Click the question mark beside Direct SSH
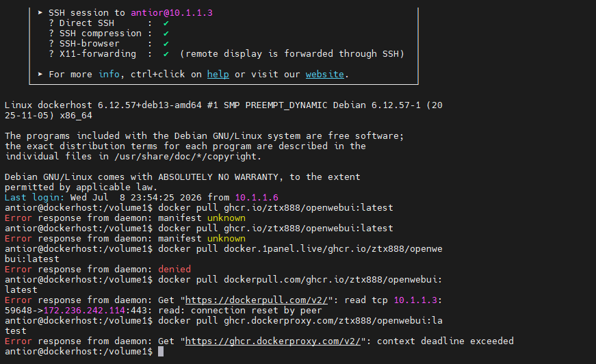Screen dimensions: 596x364 pyautogui.click(x=51, y=23)
